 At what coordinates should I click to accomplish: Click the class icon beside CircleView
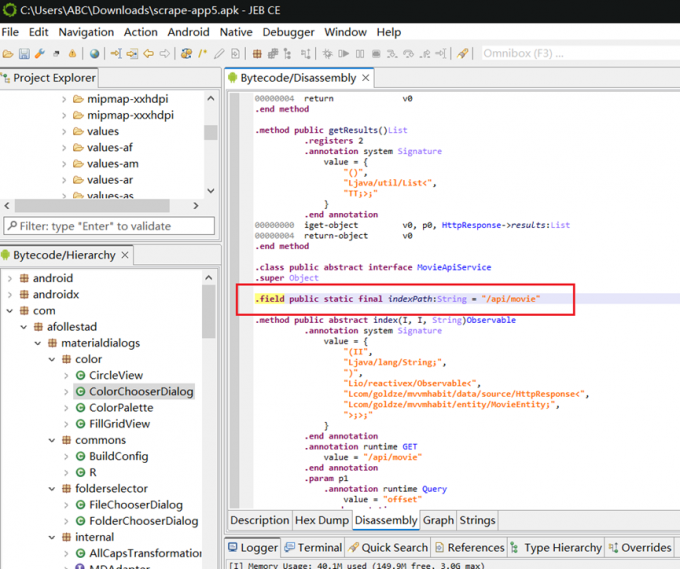click(x=80, y=375)
